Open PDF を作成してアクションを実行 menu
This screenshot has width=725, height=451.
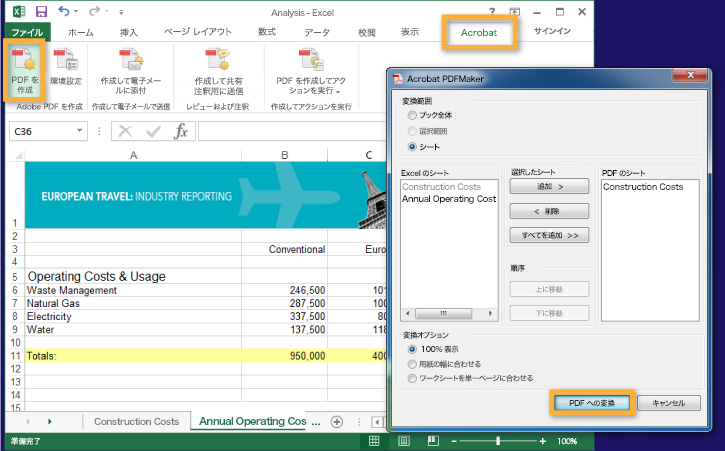[x=311, y=71]
